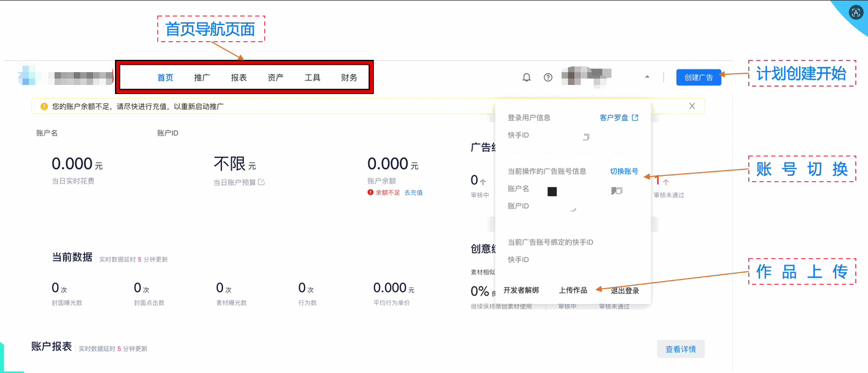Click the 账户余额 label
868x373 pixels.
382,181
